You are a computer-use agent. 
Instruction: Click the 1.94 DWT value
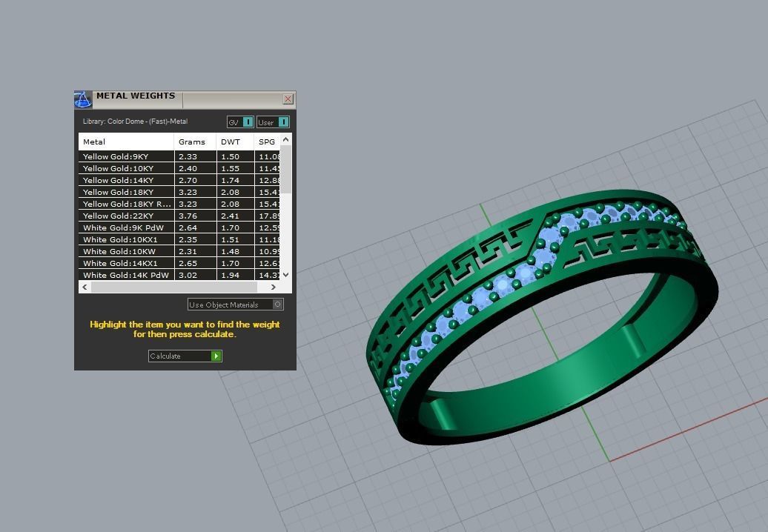tap(231, 275)
